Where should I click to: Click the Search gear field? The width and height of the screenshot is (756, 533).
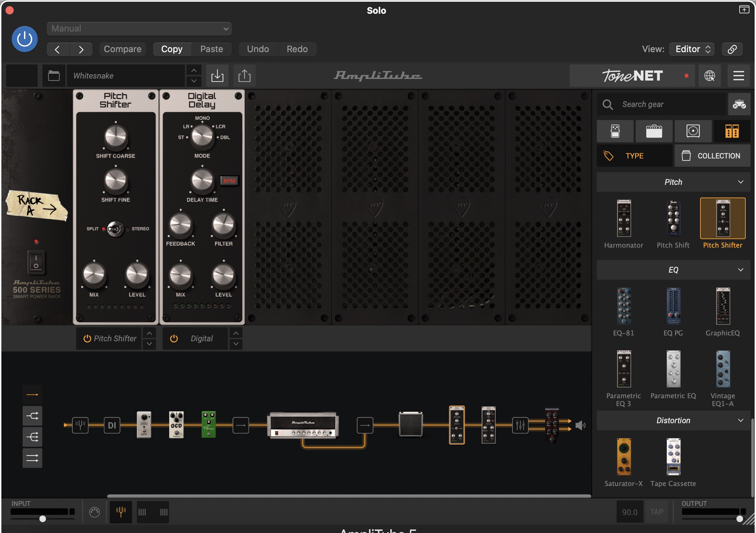point(662,104)
